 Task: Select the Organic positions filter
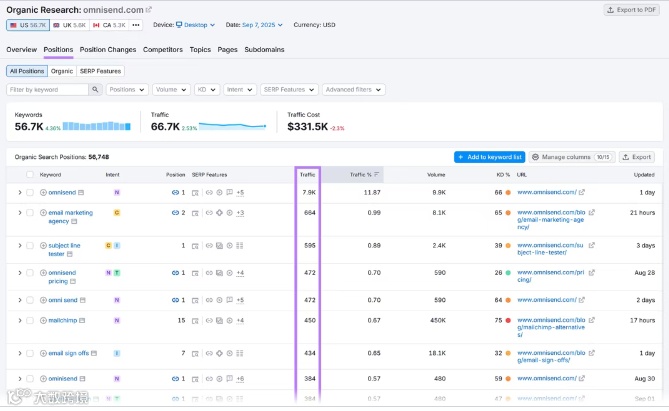tap(62, 71)
